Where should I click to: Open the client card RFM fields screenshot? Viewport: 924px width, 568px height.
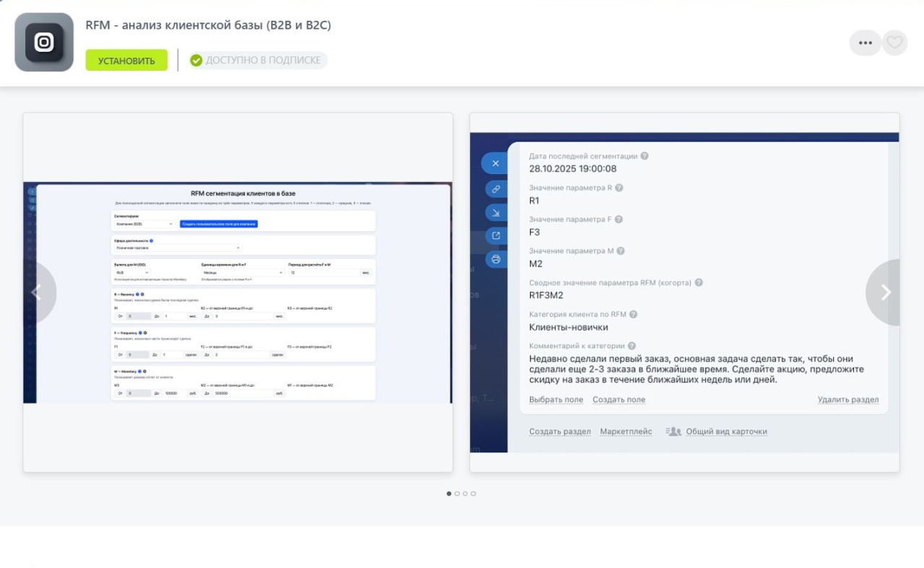click(684, 292)
